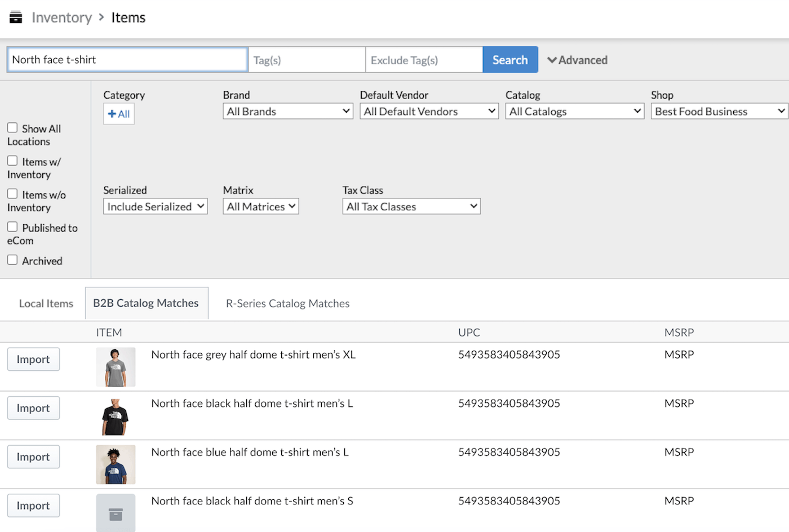Click 'North face grey half dome t-shirt men's XL'
Image resolution: width=789 pixels, height=532 pixels.
click(x=254, y=354)
